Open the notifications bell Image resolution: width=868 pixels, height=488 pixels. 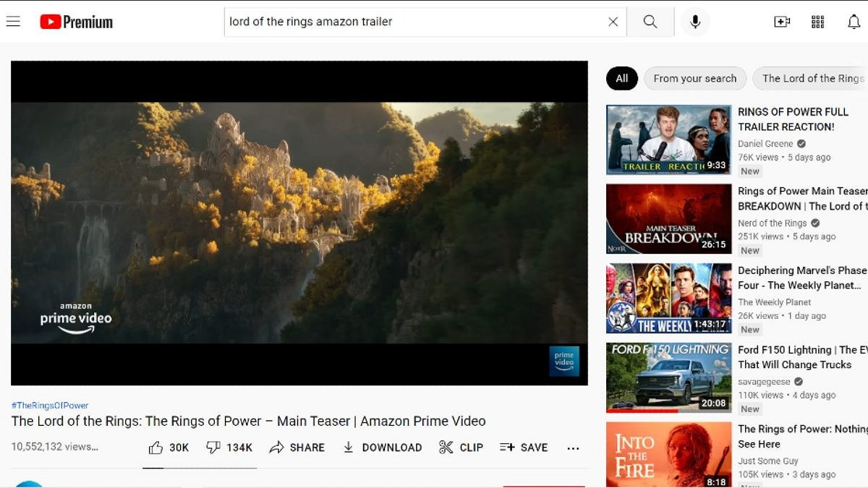click(x=854, y=22)
